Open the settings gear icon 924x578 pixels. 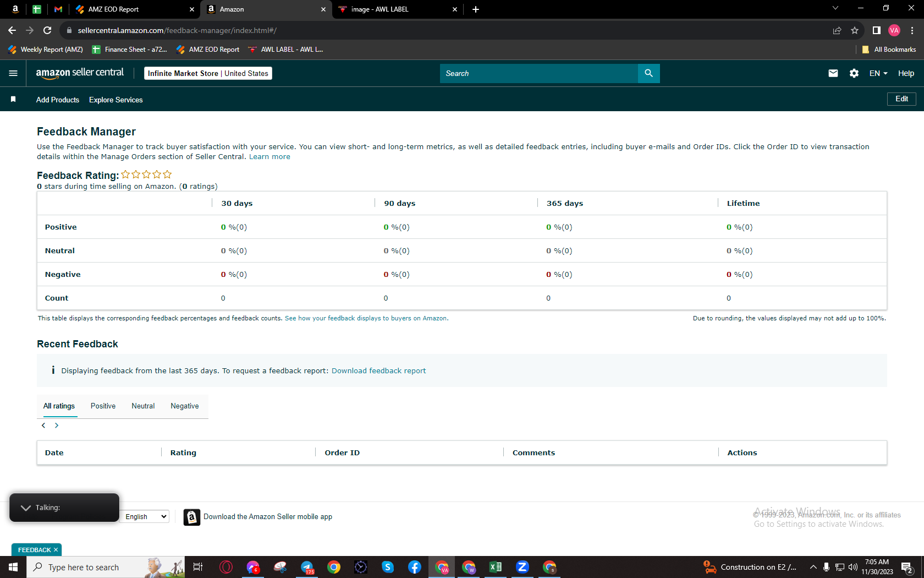coord(854,73)
